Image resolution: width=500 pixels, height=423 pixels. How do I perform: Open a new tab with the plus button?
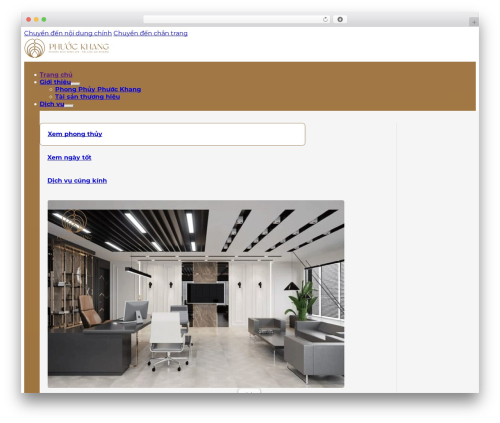point(474,22)
